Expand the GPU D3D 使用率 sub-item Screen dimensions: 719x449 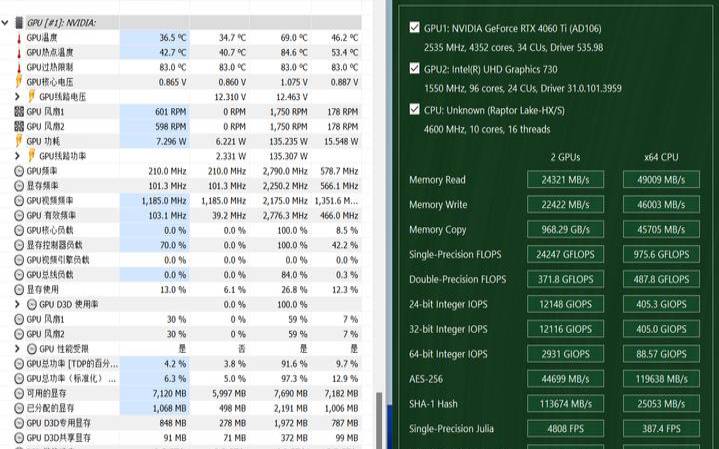(x=17, y=304)
